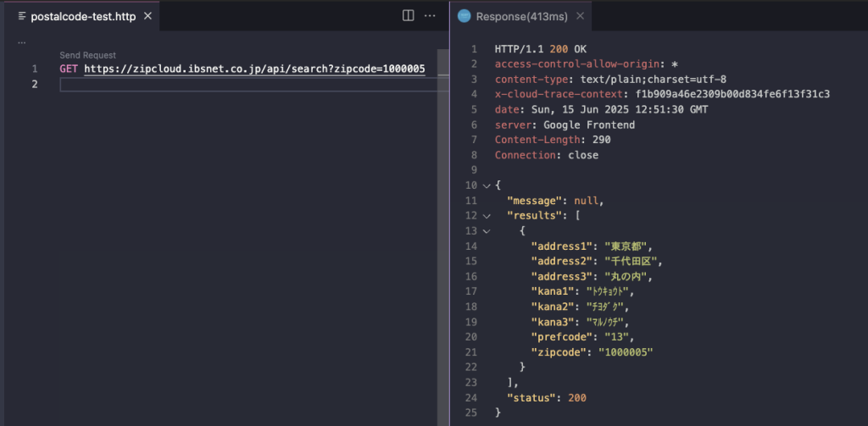
Task: Click the "zipcode" value "1000005" in response
Action: pos(626,351)
